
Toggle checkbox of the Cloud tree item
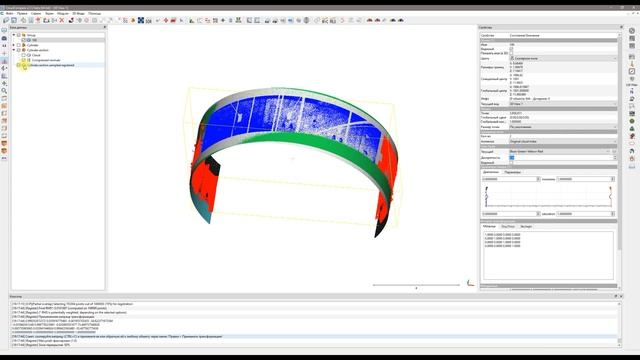pos(24,55)
